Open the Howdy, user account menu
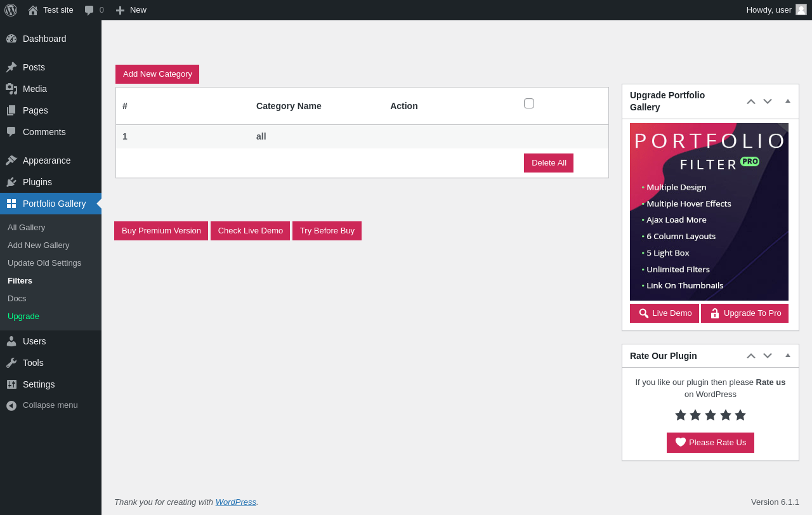812x515 pixels. point(776,10)
